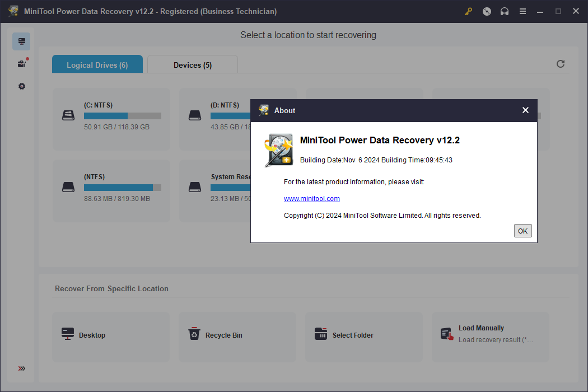Viewport: 588px width, 392px height.
Task: Click the register key icon in title bar
Action: tap(468, 12)
